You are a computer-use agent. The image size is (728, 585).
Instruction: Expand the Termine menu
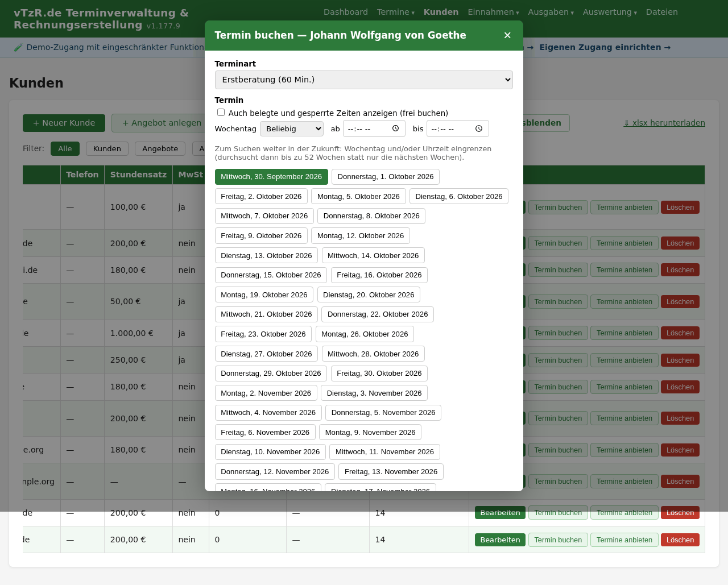(396, 12)
